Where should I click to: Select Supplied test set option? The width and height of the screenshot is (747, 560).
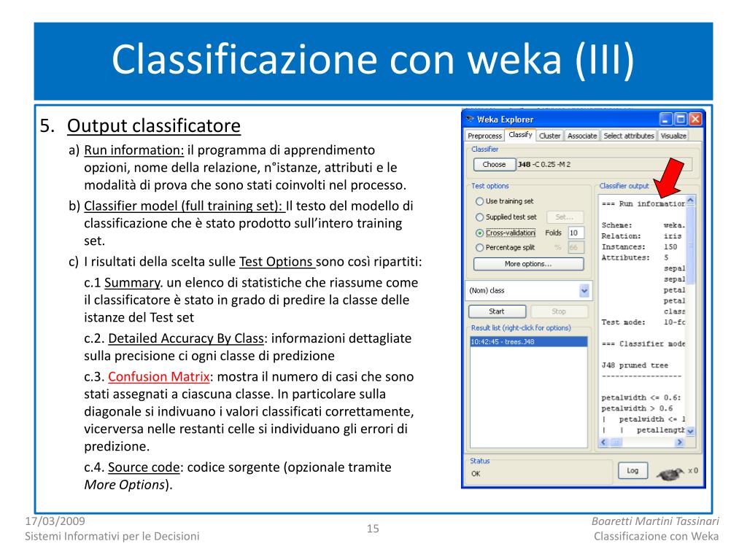506,217
